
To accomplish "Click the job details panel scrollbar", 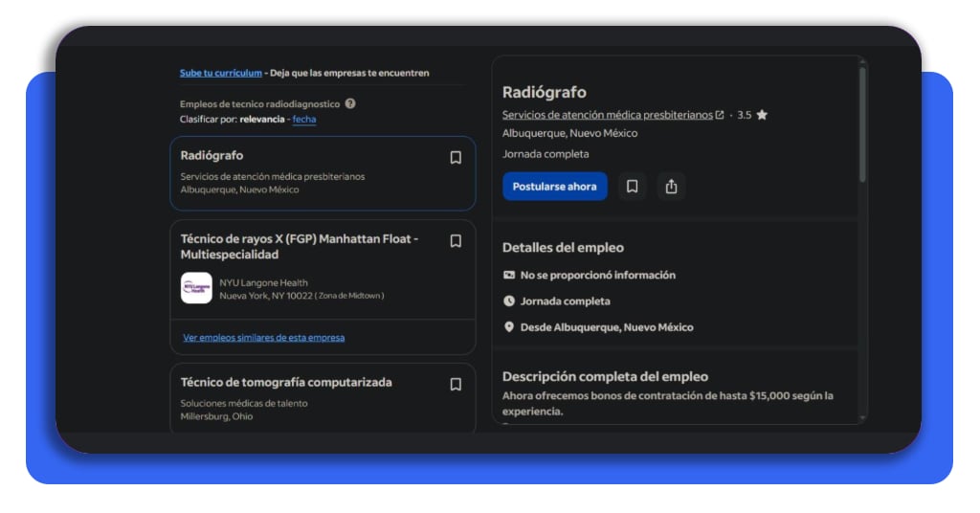I will click(862, 125).
